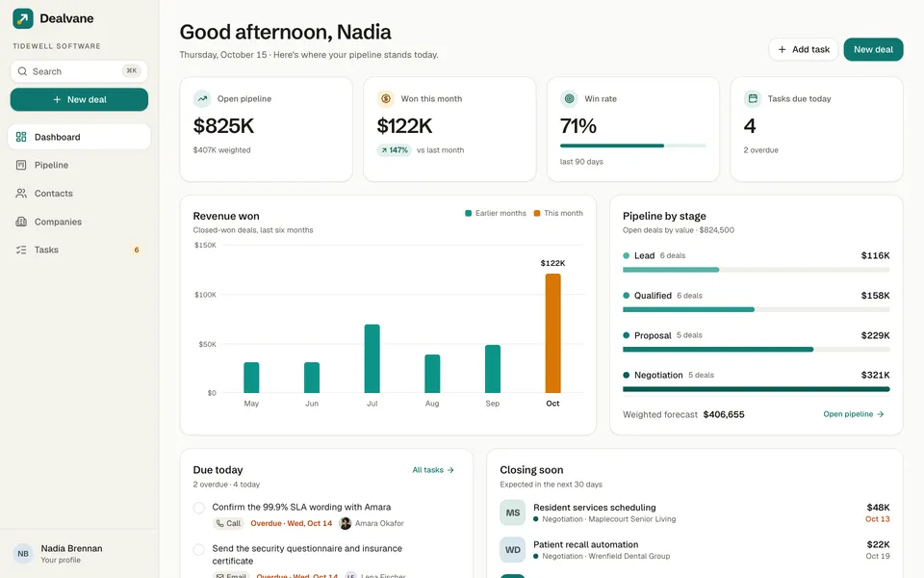Click the $825K open pipeline value
Screen dimensions: 924x578
pyautogui.click(x=224, y=125)
